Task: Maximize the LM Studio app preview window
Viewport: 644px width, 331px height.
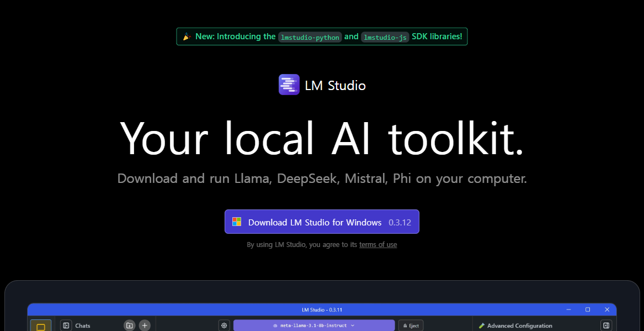Action: (x=588, y=309)
